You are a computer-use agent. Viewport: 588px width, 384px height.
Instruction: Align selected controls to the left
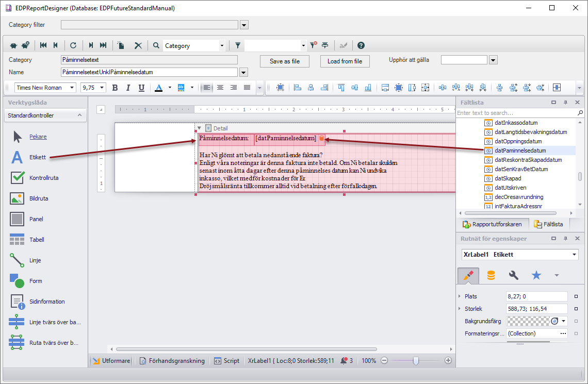click(x=298, y=88)
